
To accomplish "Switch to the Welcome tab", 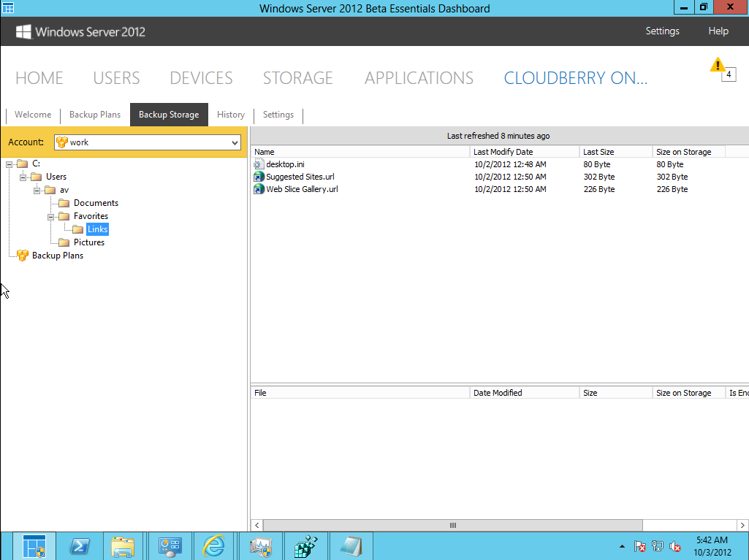I will point(33,115).
